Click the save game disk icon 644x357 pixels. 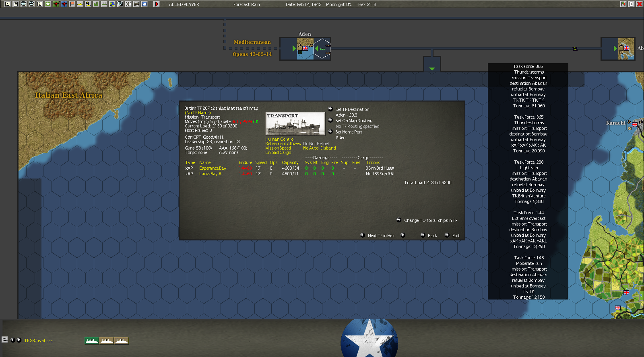pos(8,4)
